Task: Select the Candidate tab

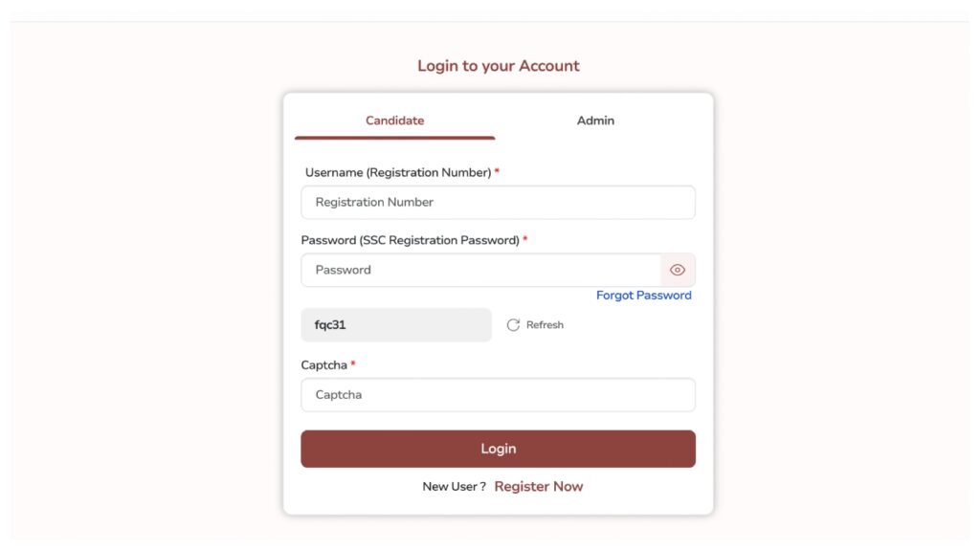Action: tap(395, 121)
